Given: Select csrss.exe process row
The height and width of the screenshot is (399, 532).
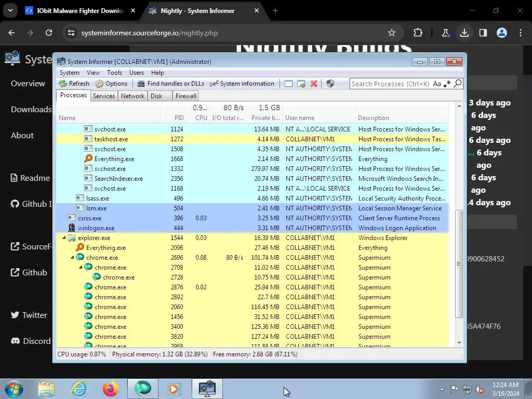Looking at the screenshot, I should (252, 218).
